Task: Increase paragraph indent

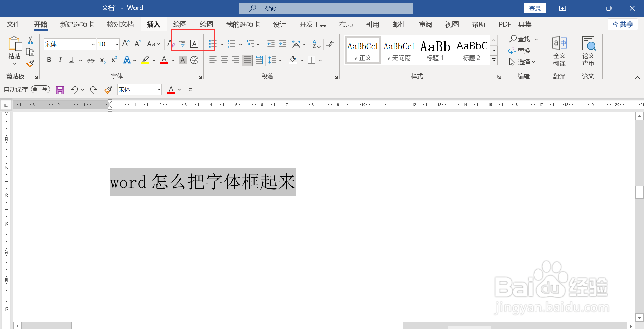Action: [282, 44]
